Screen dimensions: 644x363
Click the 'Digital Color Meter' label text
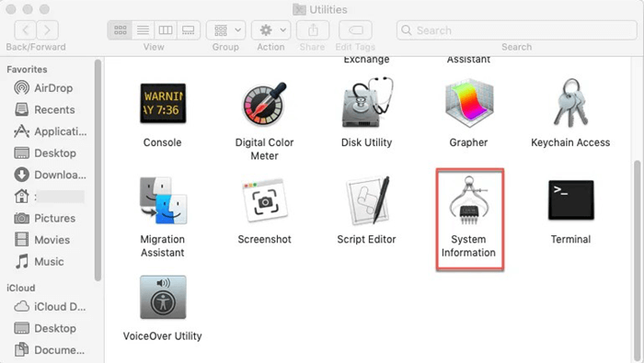click(265, 149)
